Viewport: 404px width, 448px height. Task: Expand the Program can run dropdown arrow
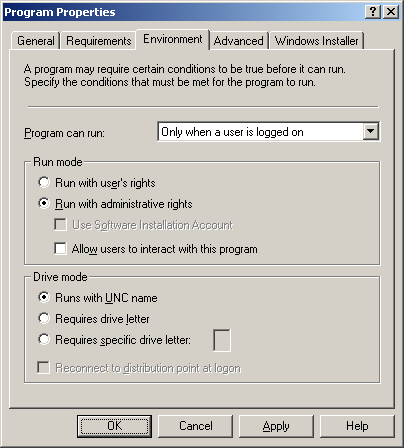370,131
